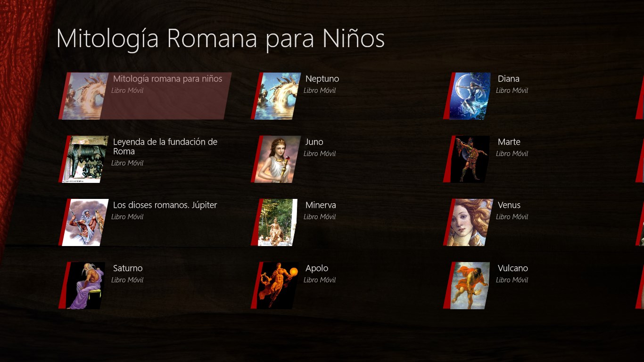This screenshot has height=362, width=644.
Task: Click the 'Saturno' book title
Action: pos(128,268)
